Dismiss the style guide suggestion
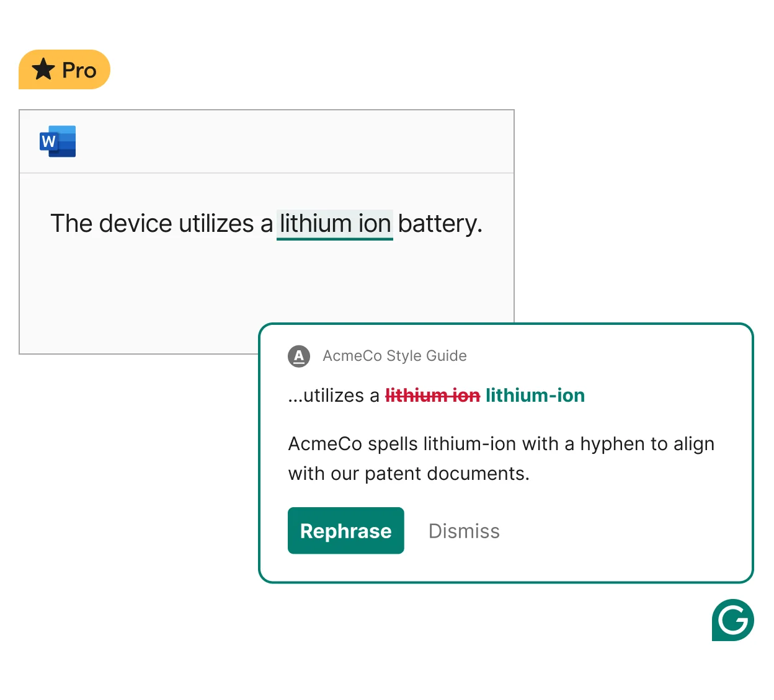 coord(464,531)
